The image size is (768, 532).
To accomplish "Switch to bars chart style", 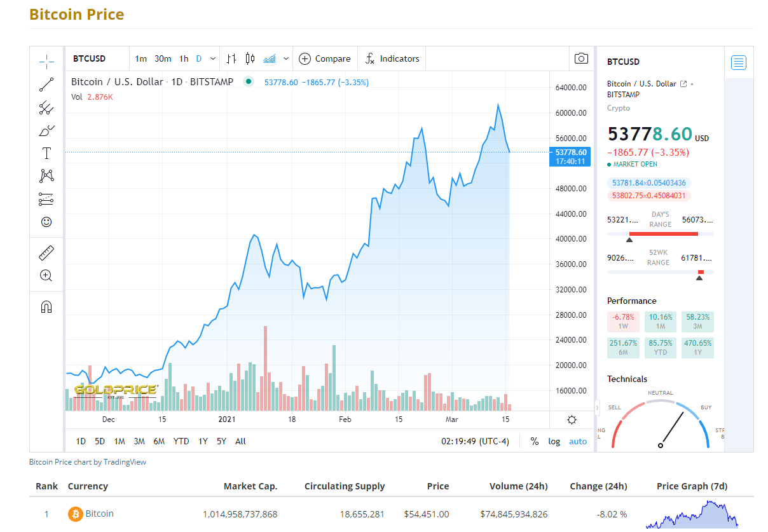I will coord(231,58).
